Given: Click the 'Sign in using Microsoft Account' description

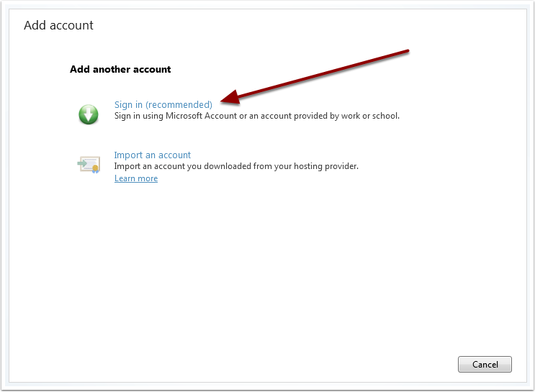Looking at the screenshot, I should tap(256, 116).
